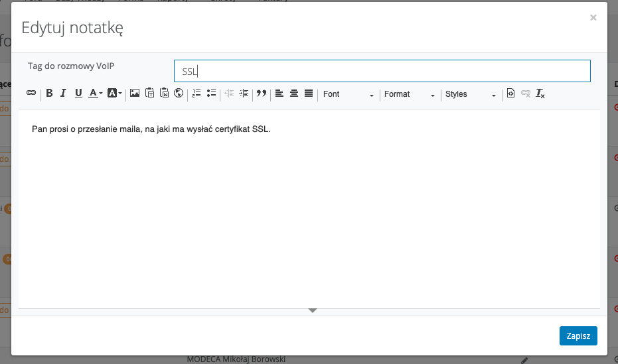This screenshot has height=364, width=618.
Task: Switch to source code view
Action: 511,93
